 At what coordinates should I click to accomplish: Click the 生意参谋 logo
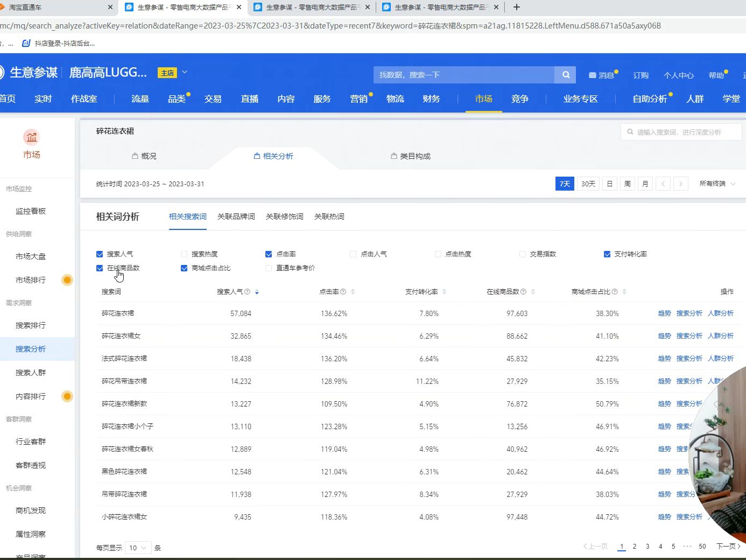tap(30, 72)
